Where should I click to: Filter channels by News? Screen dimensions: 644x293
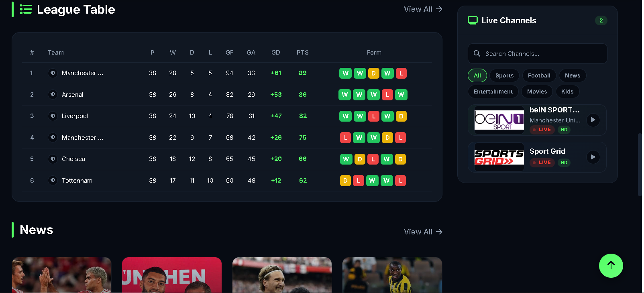(x=573, y=75)
